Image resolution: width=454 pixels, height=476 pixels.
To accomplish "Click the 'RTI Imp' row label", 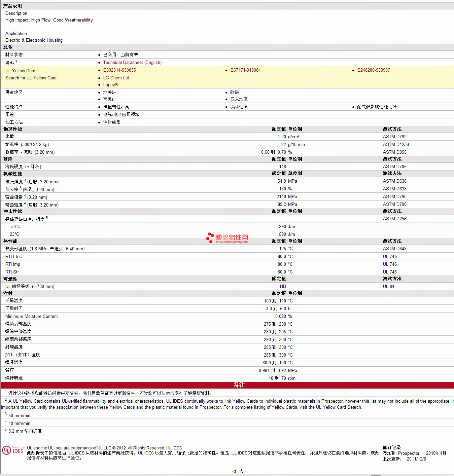I will 13,264.
